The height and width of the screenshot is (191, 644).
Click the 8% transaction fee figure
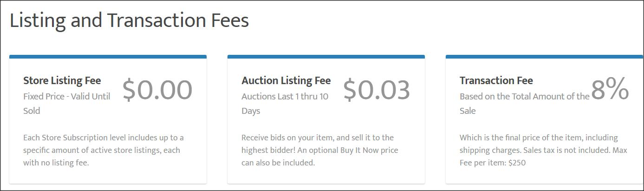pos(610,90)
